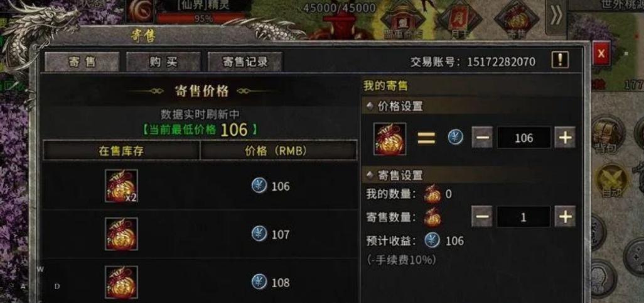Close the consignment window with red X
The height and width of the screenshot is (303, 644).
pyautogui.click(x=601, y=53)
